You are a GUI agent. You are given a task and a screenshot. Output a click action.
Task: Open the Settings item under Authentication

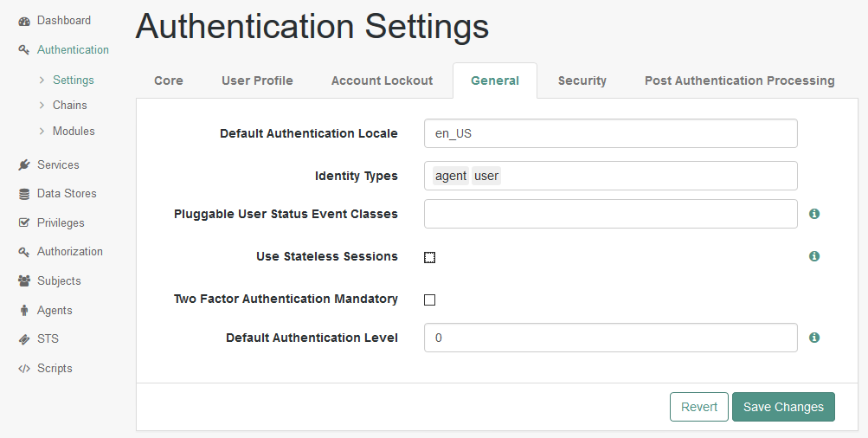coord(73,81)
